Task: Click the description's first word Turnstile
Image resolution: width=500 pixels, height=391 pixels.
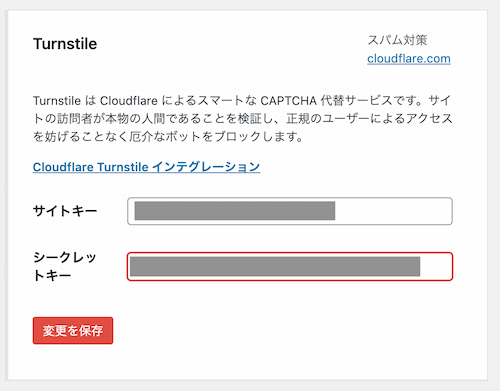Action: [x=57, y=101]
